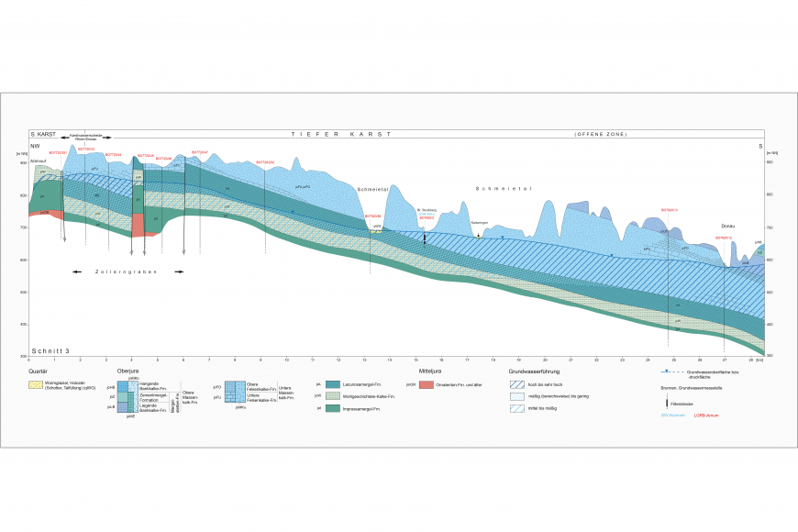Click the 'hoch bis sehr hoch' hatch symbol
The width and height of the screenshot is (798, 532).
click(x=518, y=385)
